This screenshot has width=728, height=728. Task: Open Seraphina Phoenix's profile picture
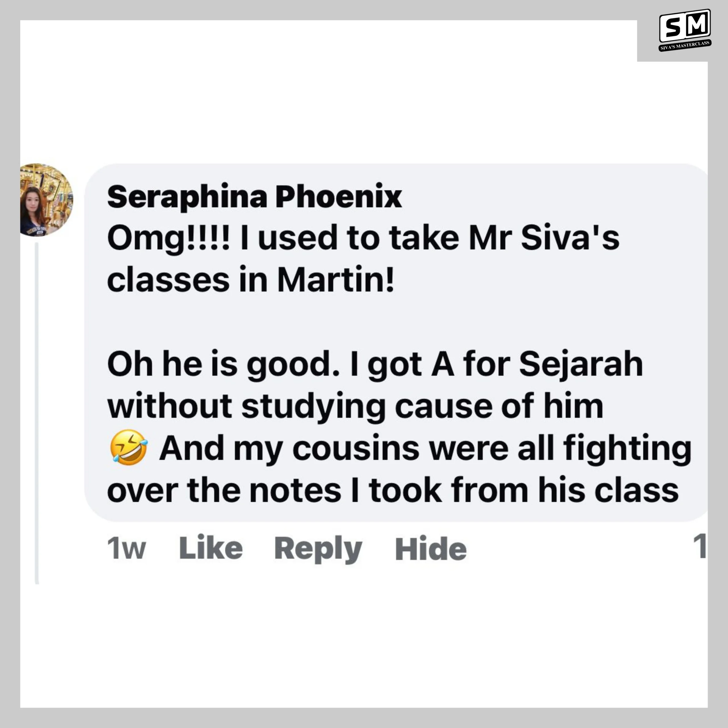click(46, 200)
